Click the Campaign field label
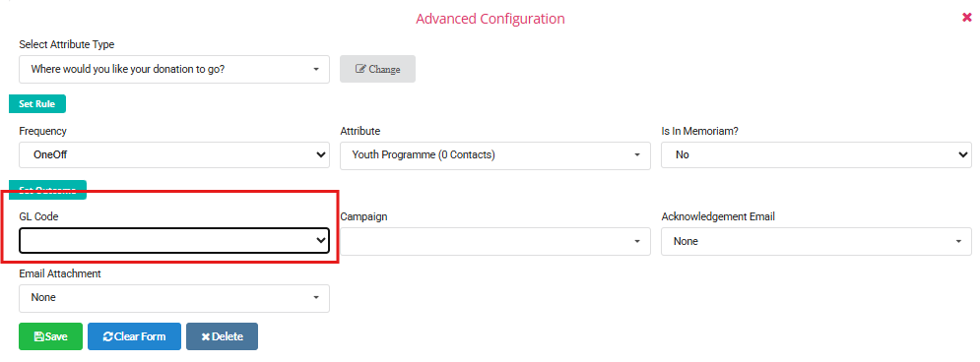This screenshot has height=362, width=980. 363,216
